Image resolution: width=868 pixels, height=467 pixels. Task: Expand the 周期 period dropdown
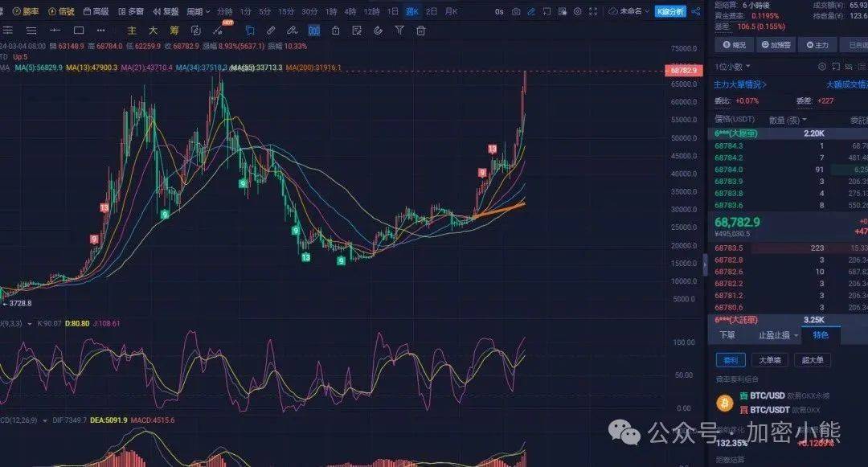199,11
